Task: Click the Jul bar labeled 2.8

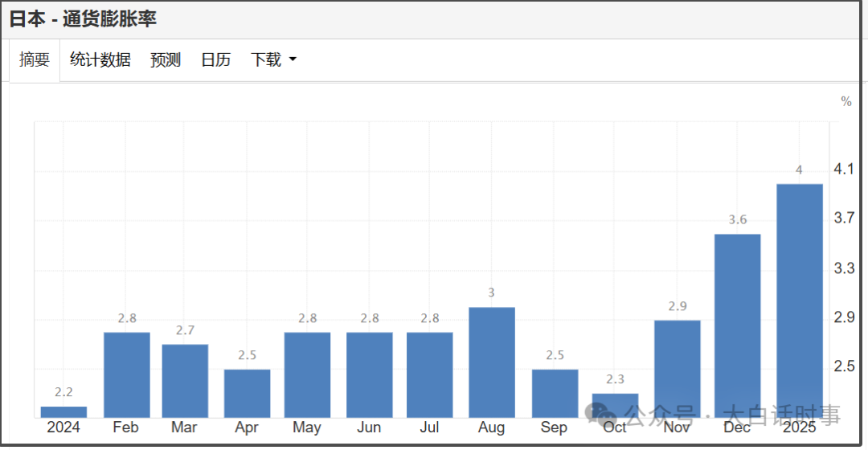Action: 429,375
